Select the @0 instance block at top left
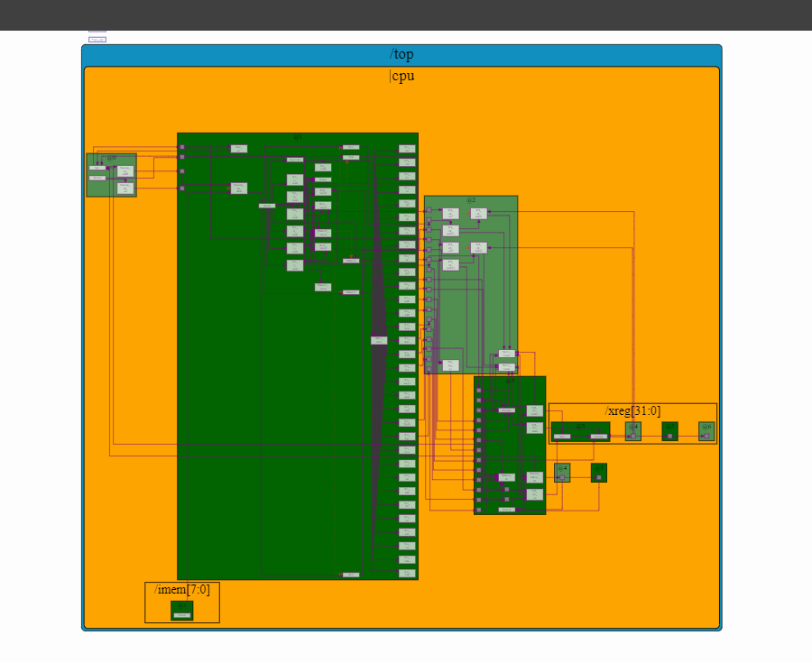This screenshot has height=663, width=812. (112, 176)
